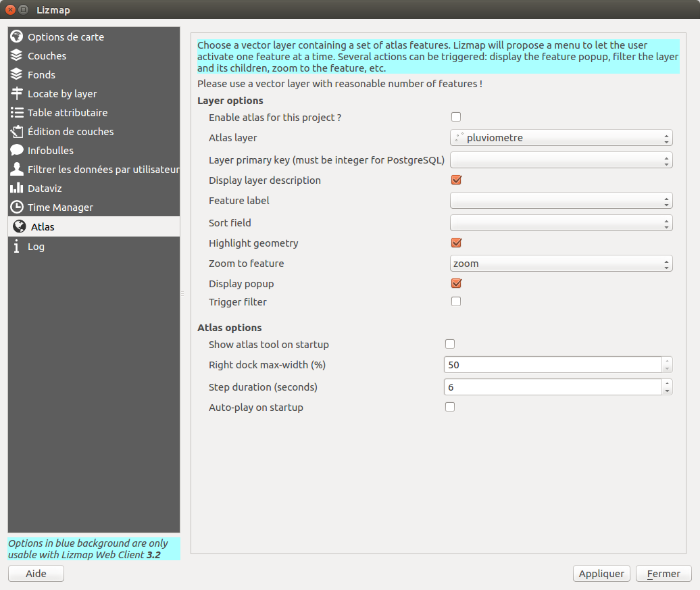Click the Fermer button
The width and height of the screenshot is (700, 590).
click(x=664, y=574)
